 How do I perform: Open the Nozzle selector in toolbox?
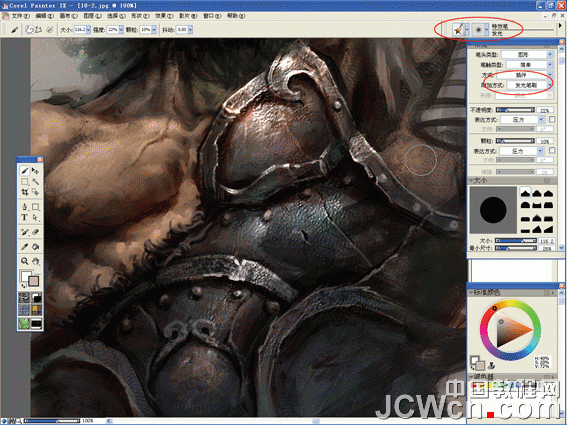[x=36, y=323]
